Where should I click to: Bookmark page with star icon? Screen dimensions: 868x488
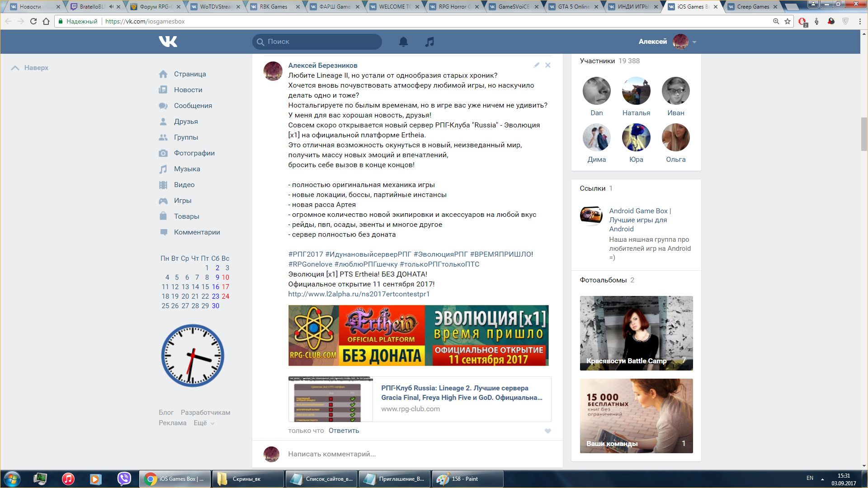tap(788, 21)
